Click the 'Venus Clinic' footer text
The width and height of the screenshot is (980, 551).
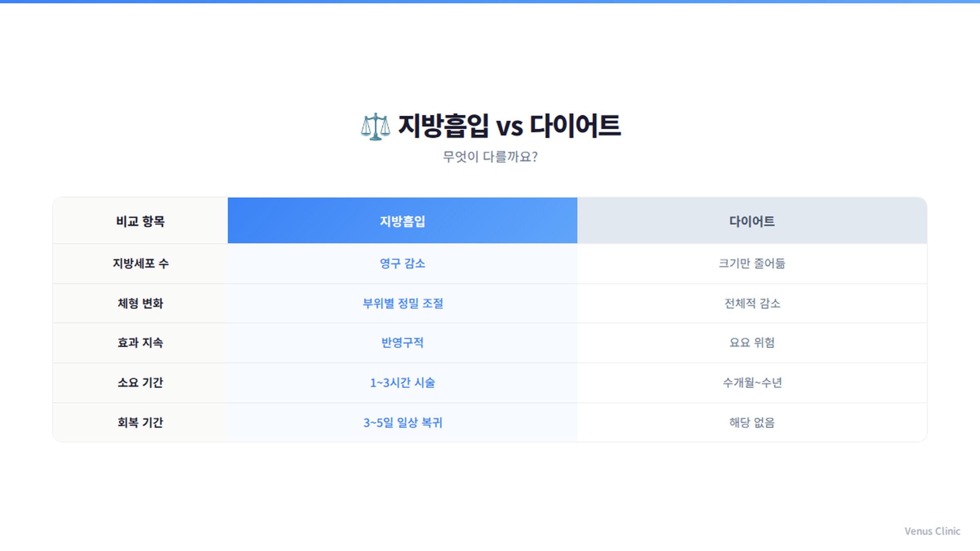coord(932,531)
